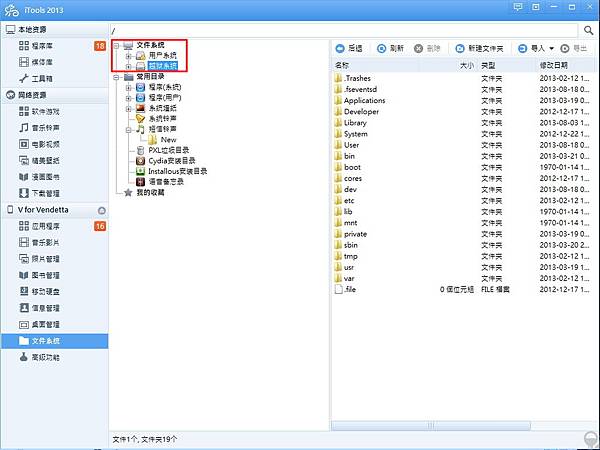The height and width of the screenshot is (450, 600).
Task: Click the horizontal scrollbar of file list
Action: [430, 426]
